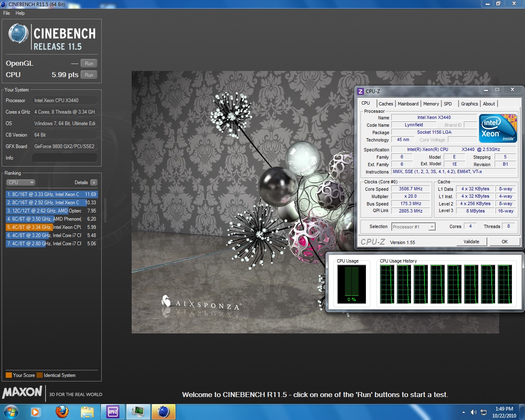Click the Intel Xeon inside logo
The width and height of the screenshot is (525, 420).
498,128
